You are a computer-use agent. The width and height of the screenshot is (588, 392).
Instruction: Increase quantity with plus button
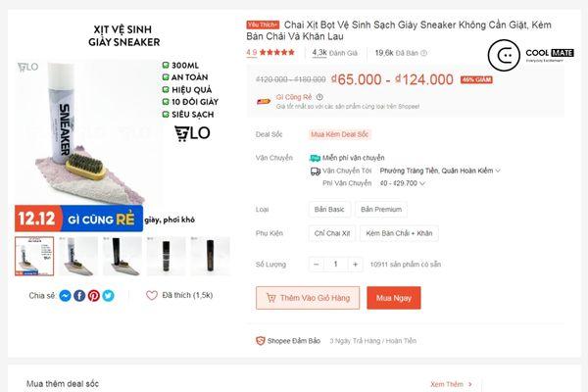tap(355, 265)
